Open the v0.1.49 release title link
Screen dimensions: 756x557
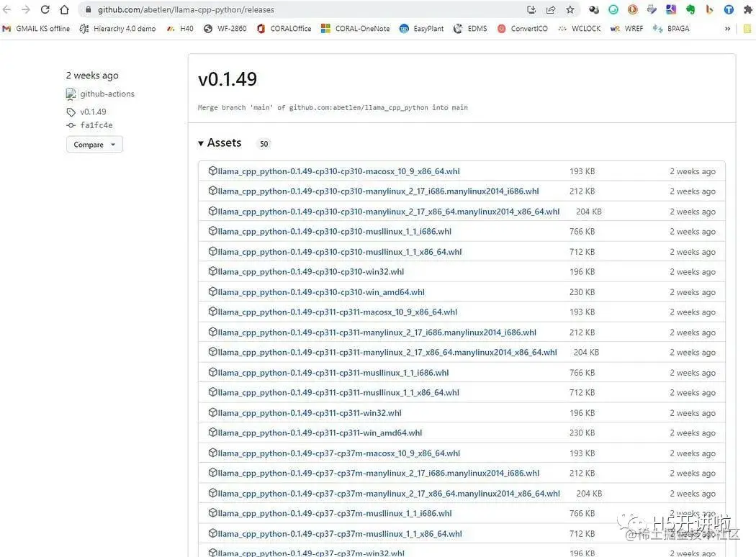pyautogui.click(x=228, y=79)
